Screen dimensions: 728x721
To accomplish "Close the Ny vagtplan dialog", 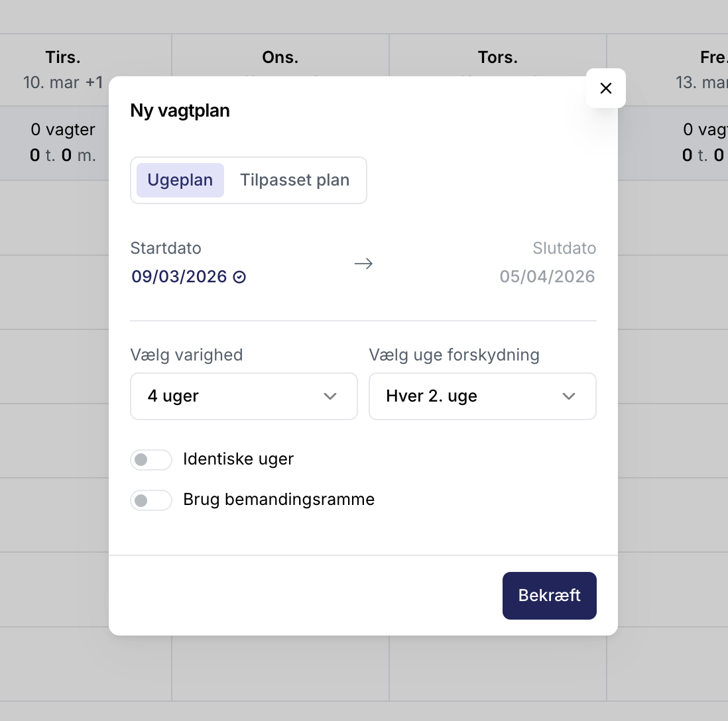I will coord(605,88).
